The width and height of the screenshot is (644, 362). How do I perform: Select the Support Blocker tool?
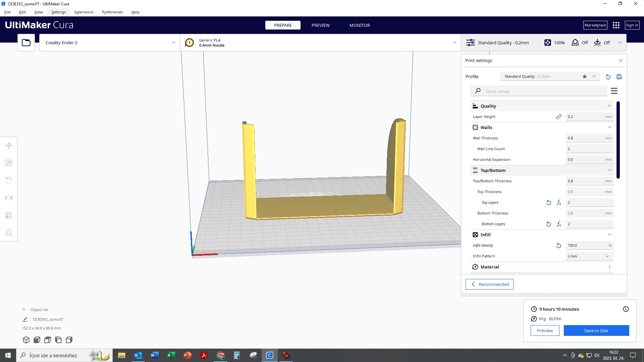point(9,233)
